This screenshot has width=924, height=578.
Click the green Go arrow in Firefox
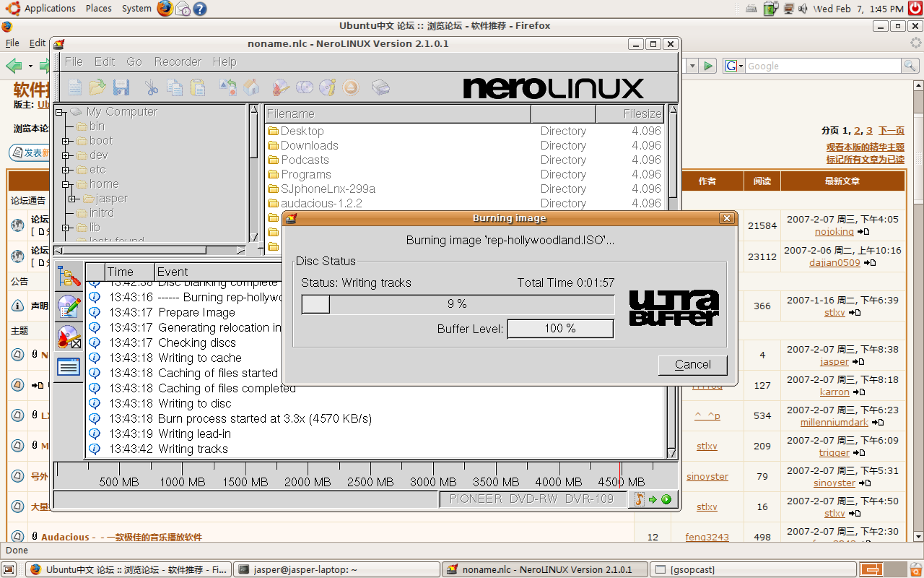[x=709, y=66]
